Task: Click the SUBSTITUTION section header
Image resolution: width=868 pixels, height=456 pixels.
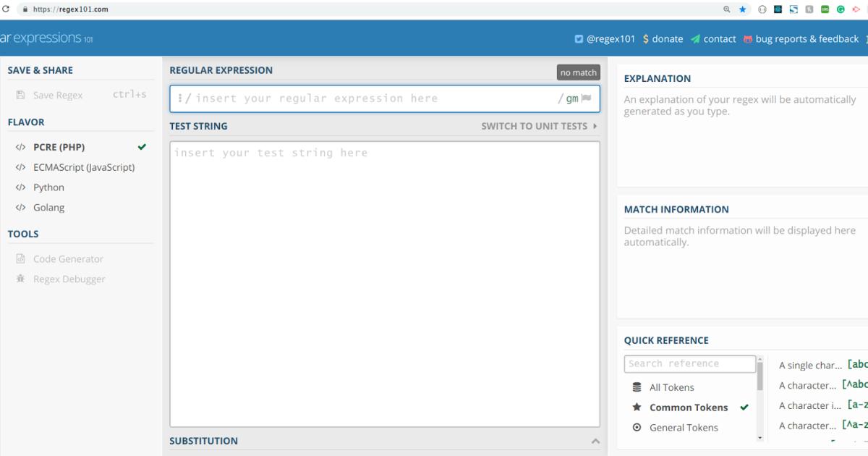Action: [204, 441]
